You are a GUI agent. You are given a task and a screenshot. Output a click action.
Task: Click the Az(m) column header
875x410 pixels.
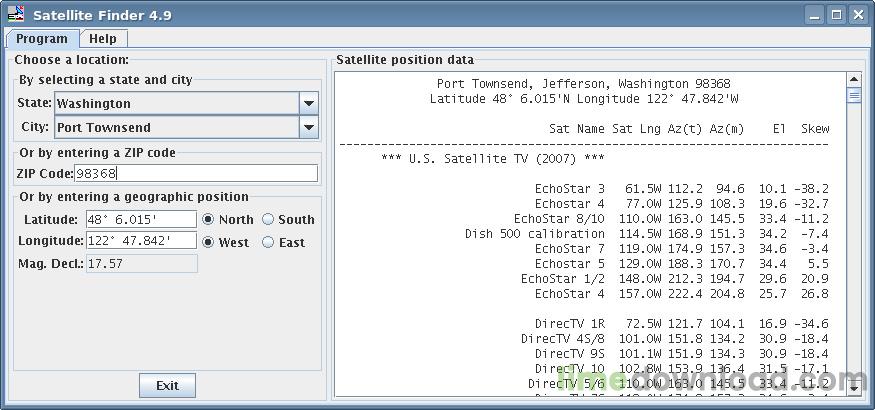[x=727, y=129]
